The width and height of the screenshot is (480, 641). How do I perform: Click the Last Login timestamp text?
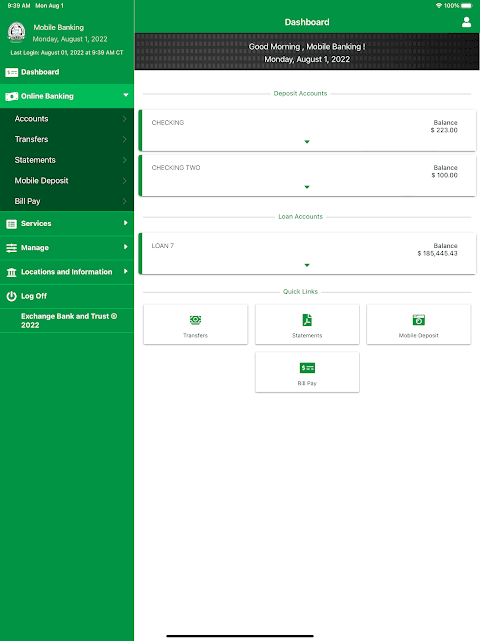[67, 53]
